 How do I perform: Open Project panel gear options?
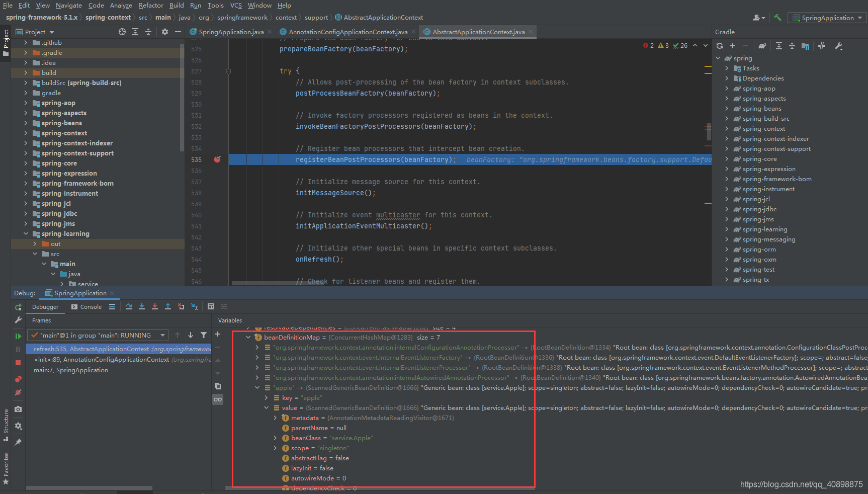coord(165,32)
